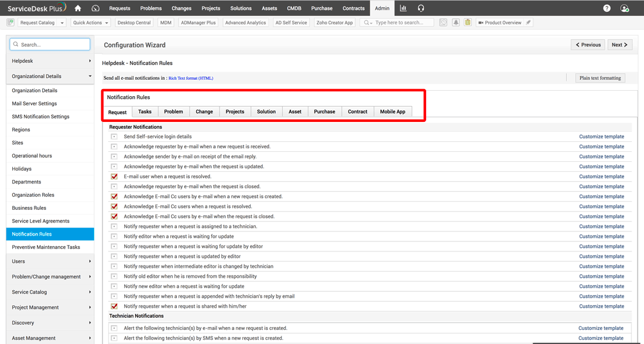Expand the Discovery sidebar section
644x344 pixels.
[x=50, y=323]
